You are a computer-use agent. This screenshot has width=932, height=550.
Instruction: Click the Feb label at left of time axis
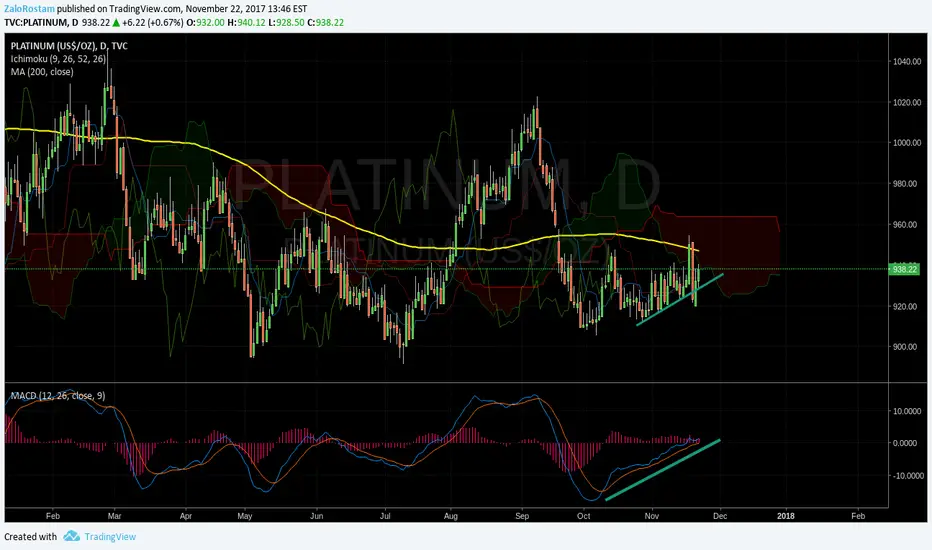(53, 516)
